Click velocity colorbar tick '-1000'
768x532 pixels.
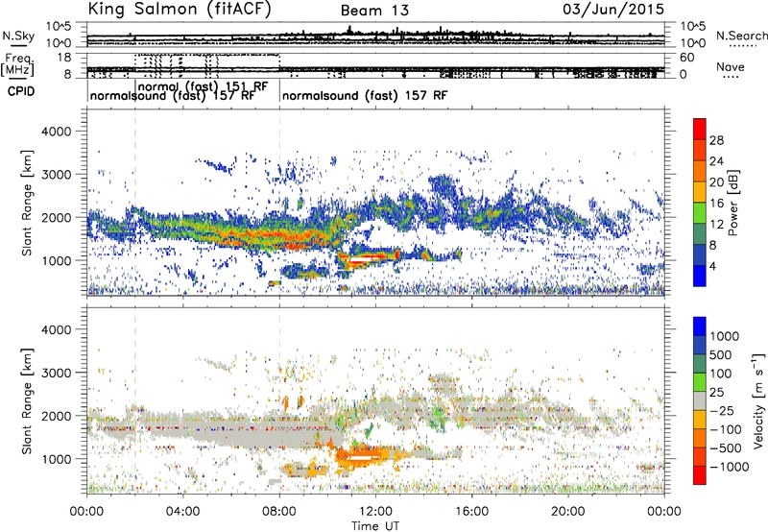tap(730, 467)
